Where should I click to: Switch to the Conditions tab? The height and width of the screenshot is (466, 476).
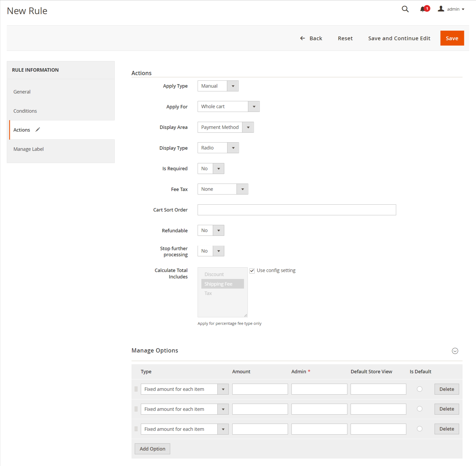click(x=25, y=111)
